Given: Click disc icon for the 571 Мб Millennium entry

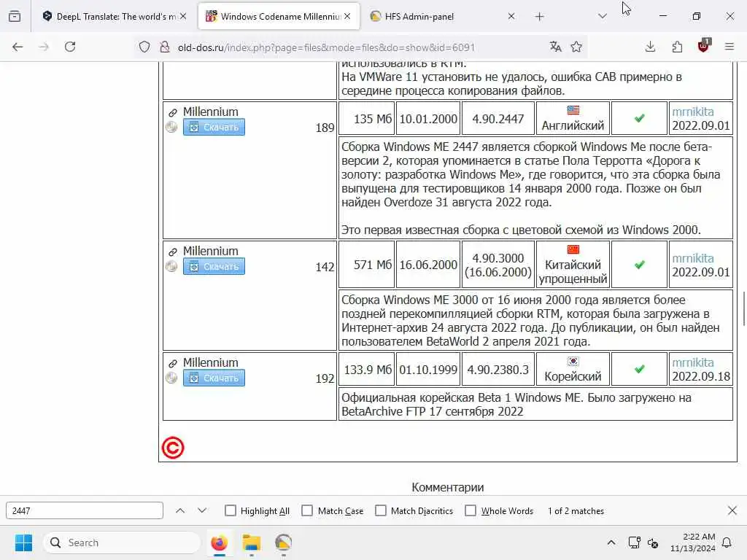Looking at the screenshot, I should tap(171, 266).
